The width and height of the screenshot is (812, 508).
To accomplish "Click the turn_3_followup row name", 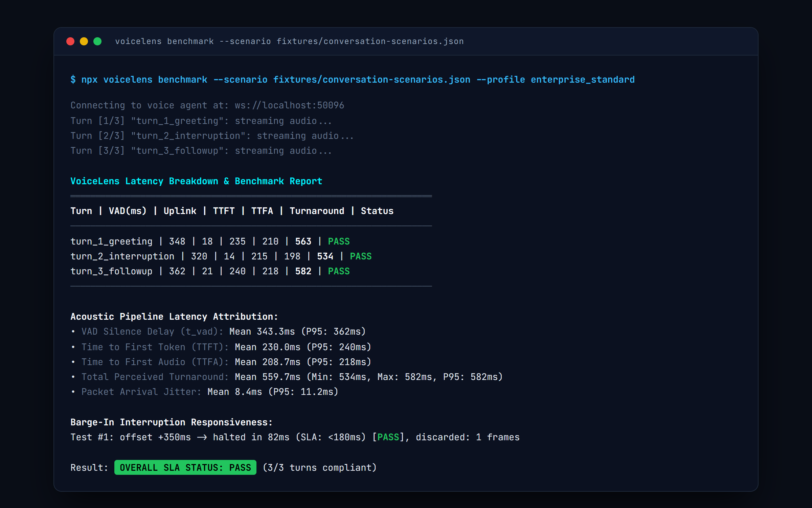I will click(111, 271).
